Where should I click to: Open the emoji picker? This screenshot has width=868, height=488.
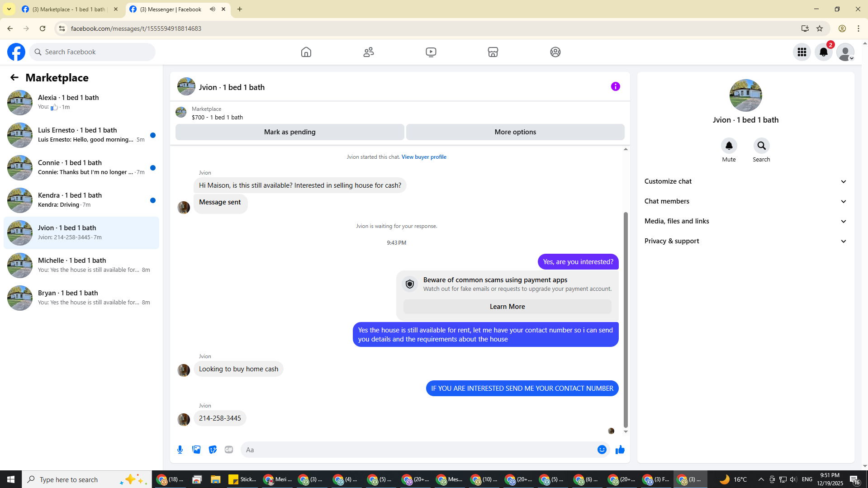pyautogui.click(x=602, y=450)
